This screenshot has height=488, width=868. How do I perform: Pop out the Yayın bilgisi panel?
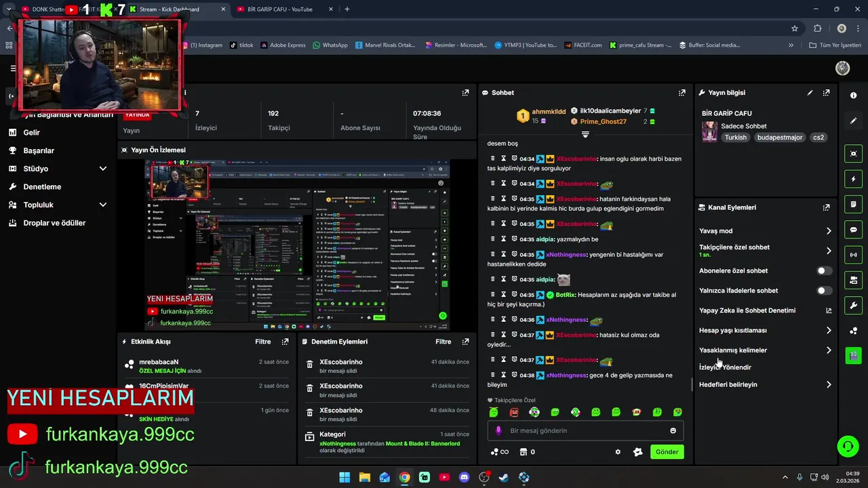826,93
